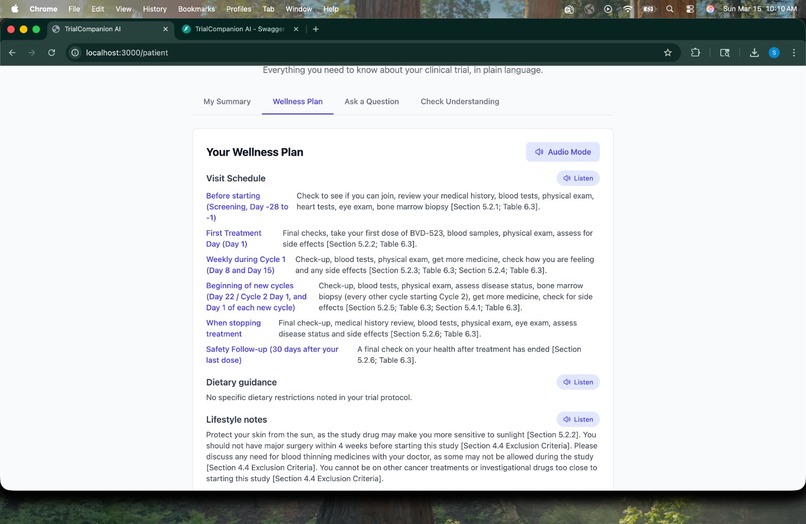View site info icon in address bar
Screen dimensions: 806x524
75,52
